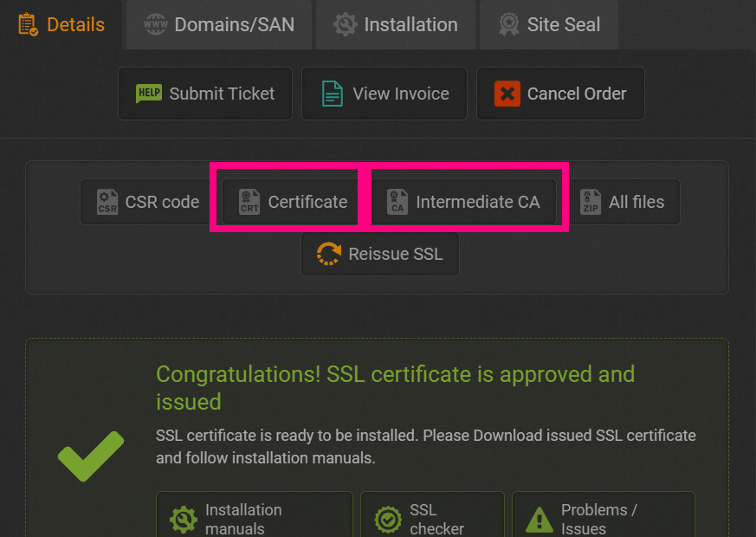Click the WWW globe icon
Screen dimensions: 756x537
[156, 24]
